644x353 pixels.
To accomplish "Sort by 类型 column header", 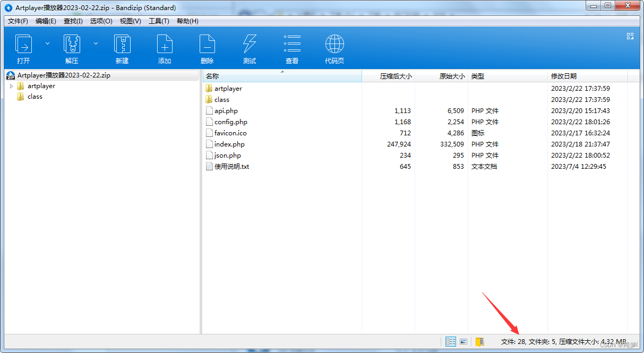I will tap(508, 76).
